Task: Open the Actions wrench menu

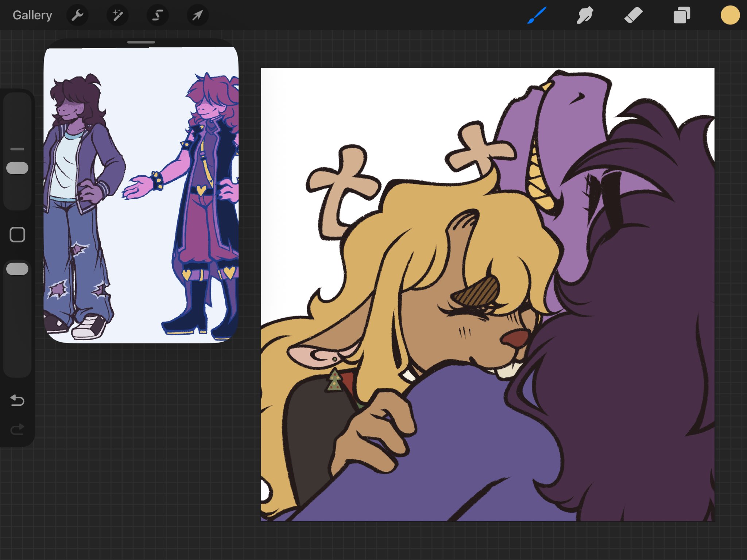Action: pyautogui.click(x=77, y=15)
